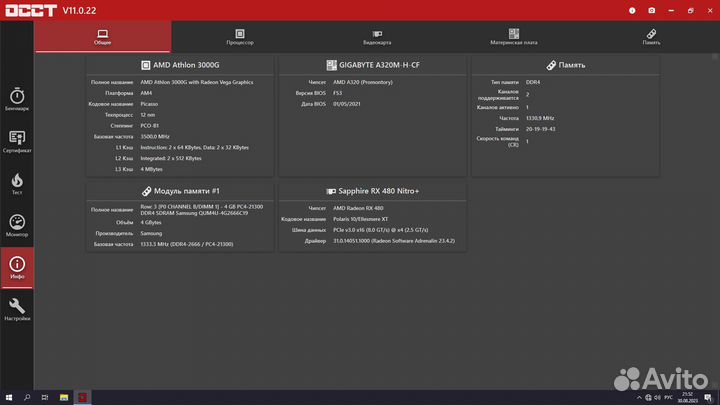Click the L2 cache 'Integrated: 2 x 512 KBytes'

click(x=171, y=158)
